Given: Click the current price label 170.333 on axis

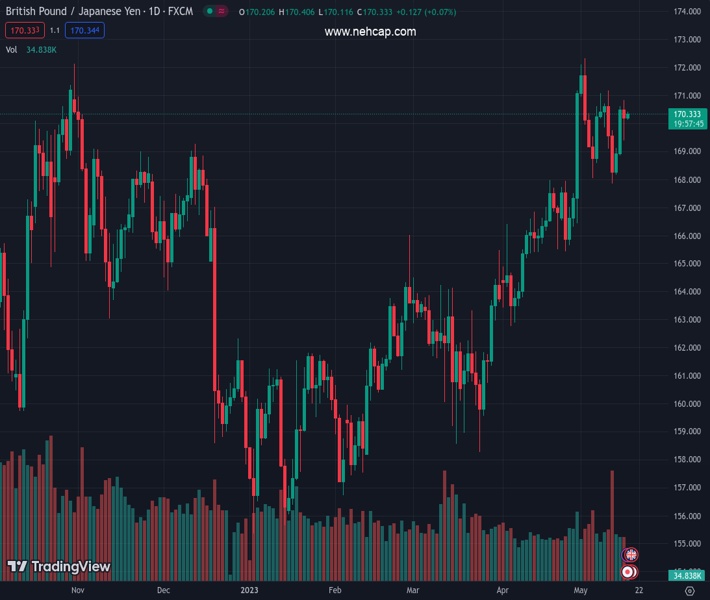Looking at the screenshot, I should [x=687, y=115].
